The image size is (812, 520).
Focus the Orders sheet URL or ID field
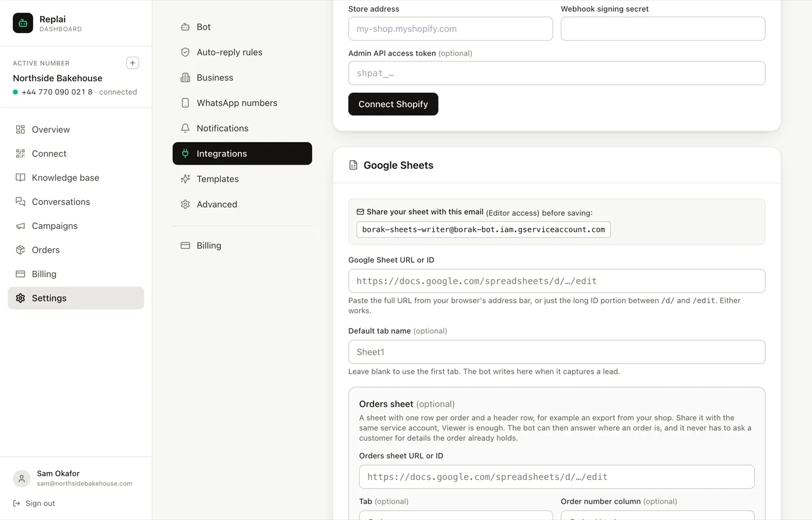pos(557,477)
